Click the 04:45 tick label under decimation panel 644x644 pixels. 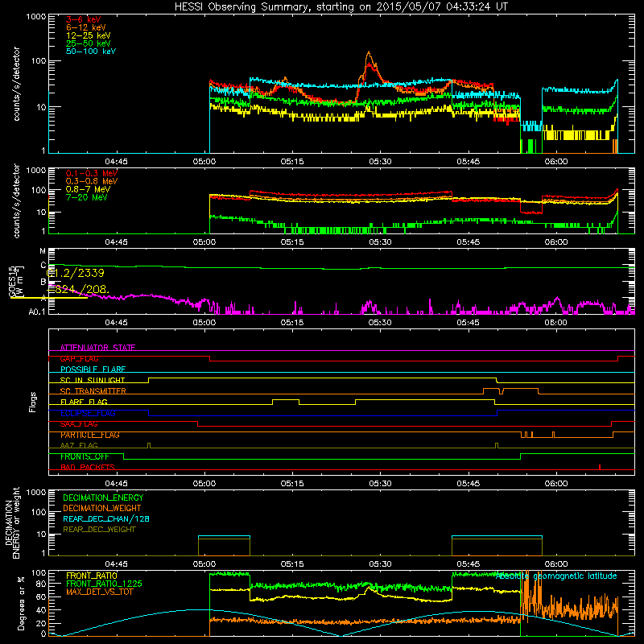tap(116, 564)
